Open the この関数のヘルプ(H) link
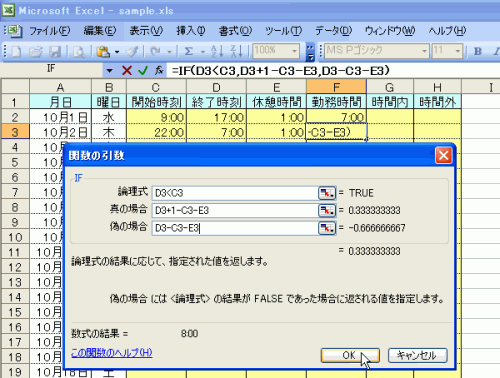The width and height of the screenshot is (500, 378). (x=112, y=353)
